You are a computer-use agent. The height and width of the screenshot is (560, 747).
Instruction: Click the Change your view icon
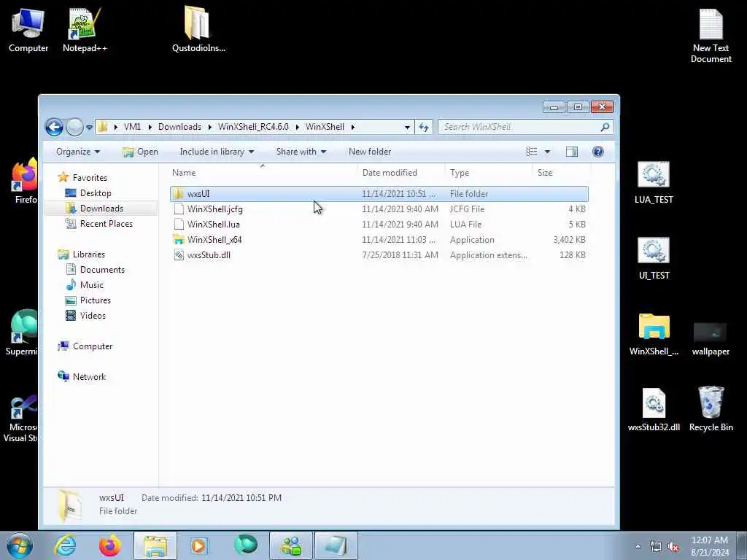tap(532, 152)
